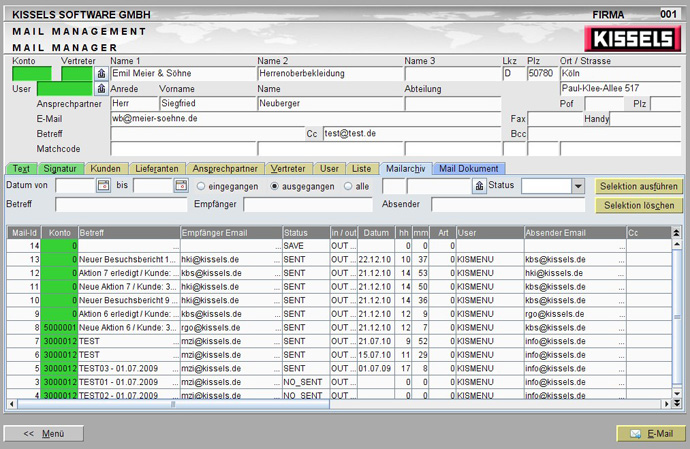This screenshot has width=690, height=449.
Task: Open the Liste tab
Action: pos(362,169)
